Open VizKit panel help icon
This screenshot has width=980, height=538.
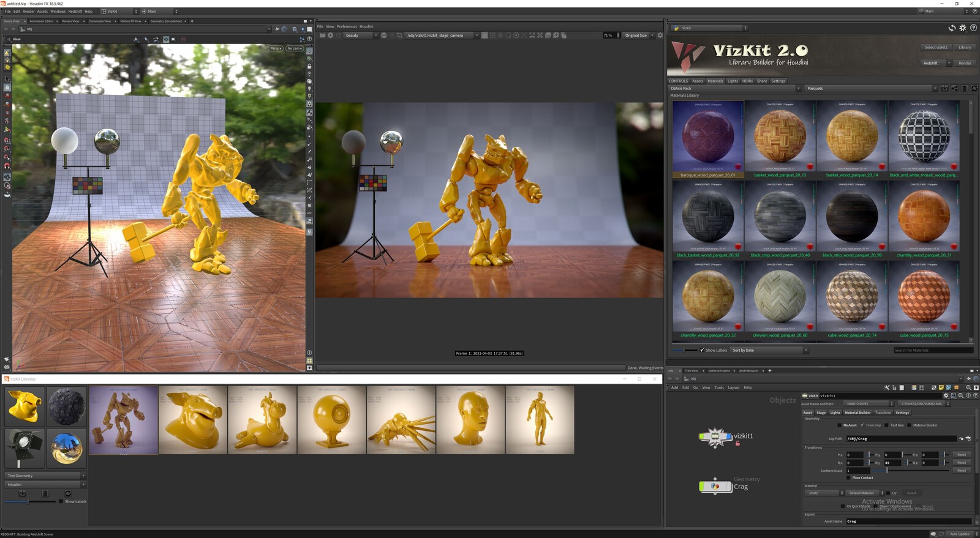(x=974, y=28)
